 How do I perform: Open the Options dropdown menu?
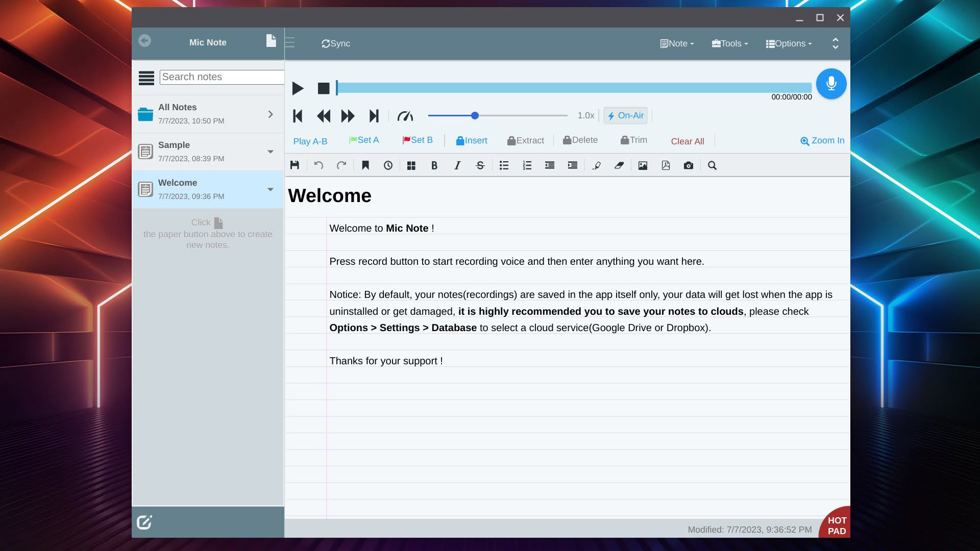pyautogui.click(x=789, y=44)
